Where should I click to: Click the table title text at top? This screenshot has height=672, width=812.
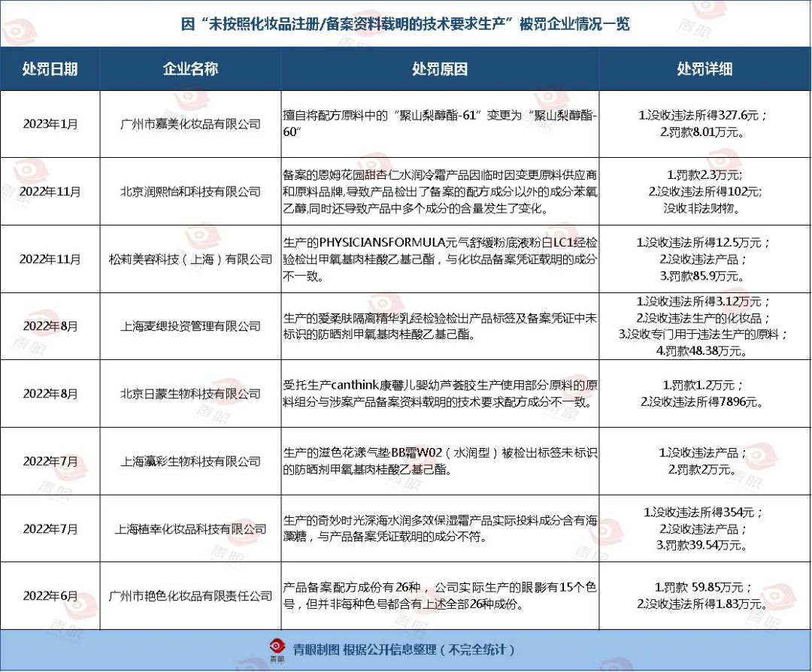tap(406, 24)
